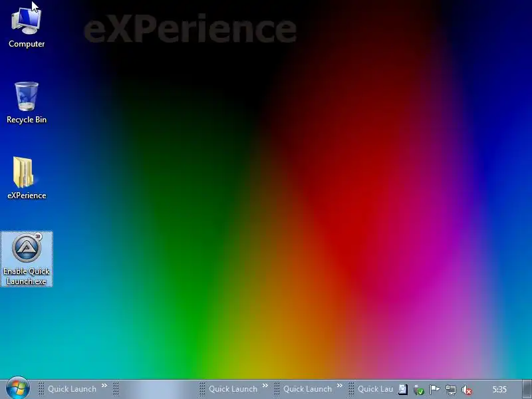Click the tray icon left of Safely Remove Hardware
Screen dimensions: 532x399
pyautogui.click(x=403, y=389)
